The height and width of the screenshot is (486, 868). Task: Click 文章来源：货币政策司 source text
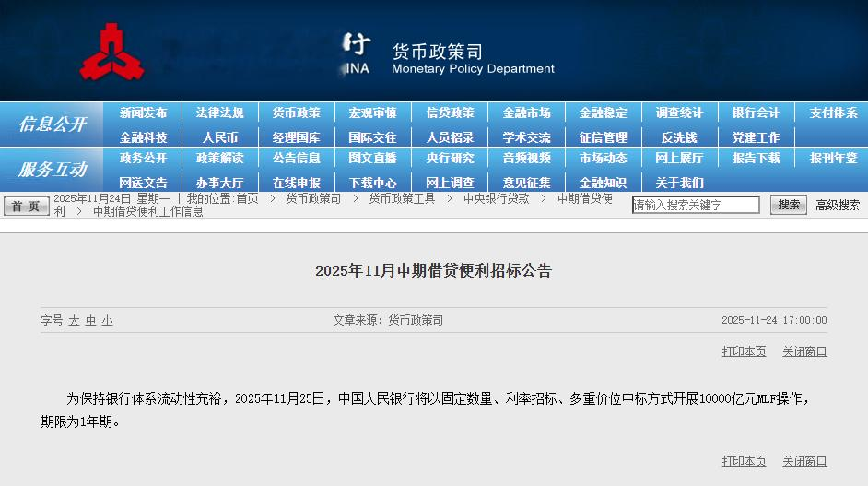pos(388,320)
